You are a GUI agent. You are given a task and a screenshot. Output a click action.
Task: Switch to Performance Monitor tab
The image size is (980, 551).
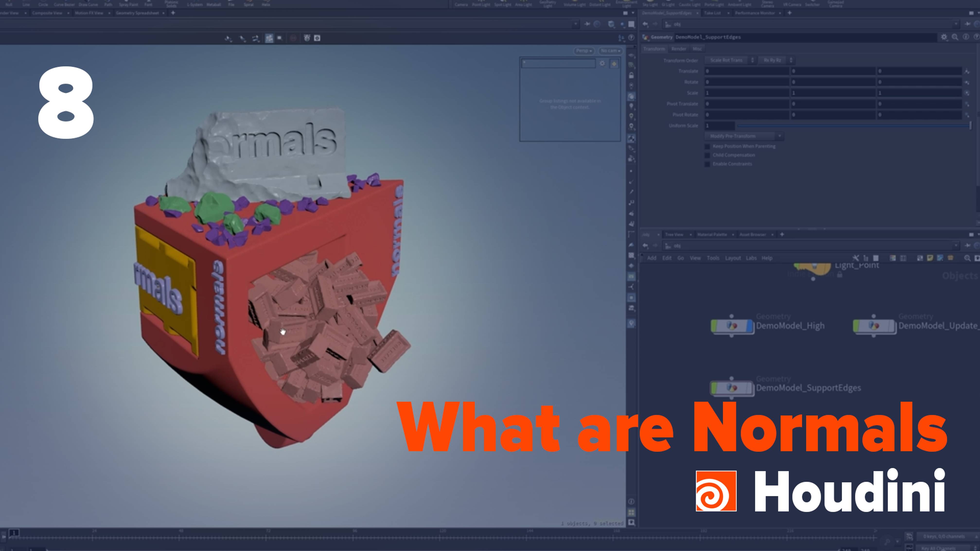(755, 13)
